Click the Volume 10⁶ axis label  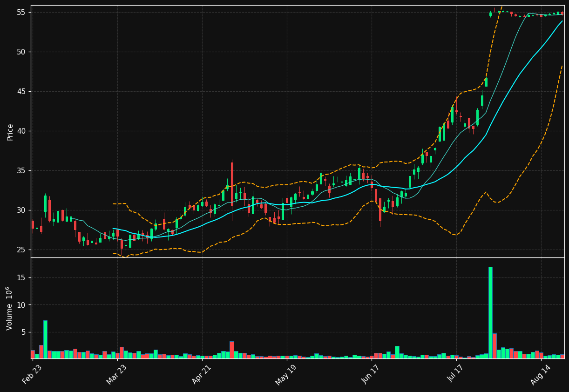[9, 308]
